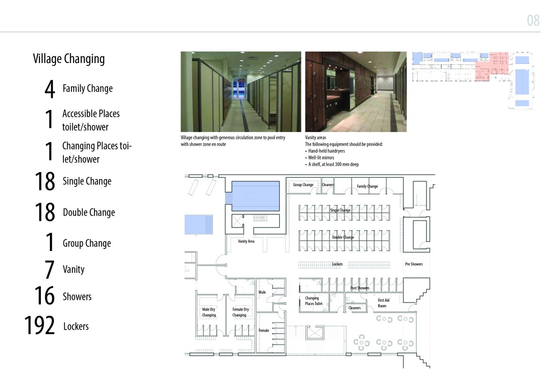554x392 pixels.
Task: Click the Vanity Area label on the plan
Action: pyautogui.click(x=246, y=241)
